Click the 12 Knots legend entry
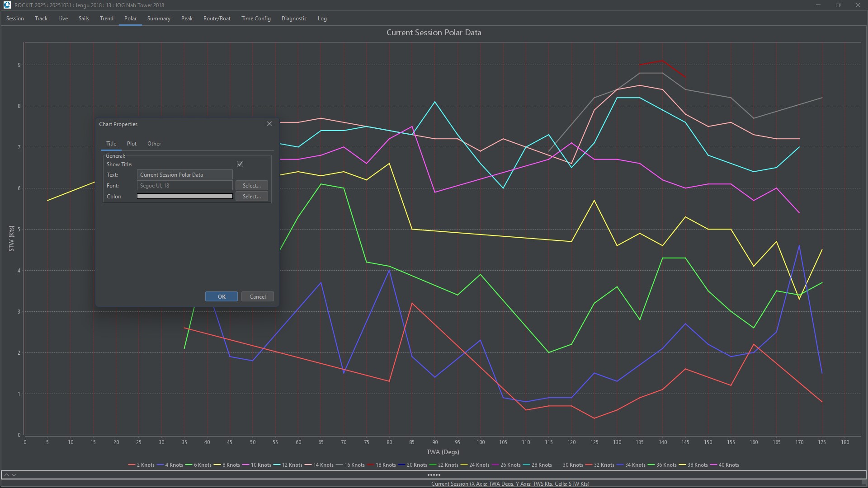The width and height of the screenshot is (868, 488). click(292, 465)
